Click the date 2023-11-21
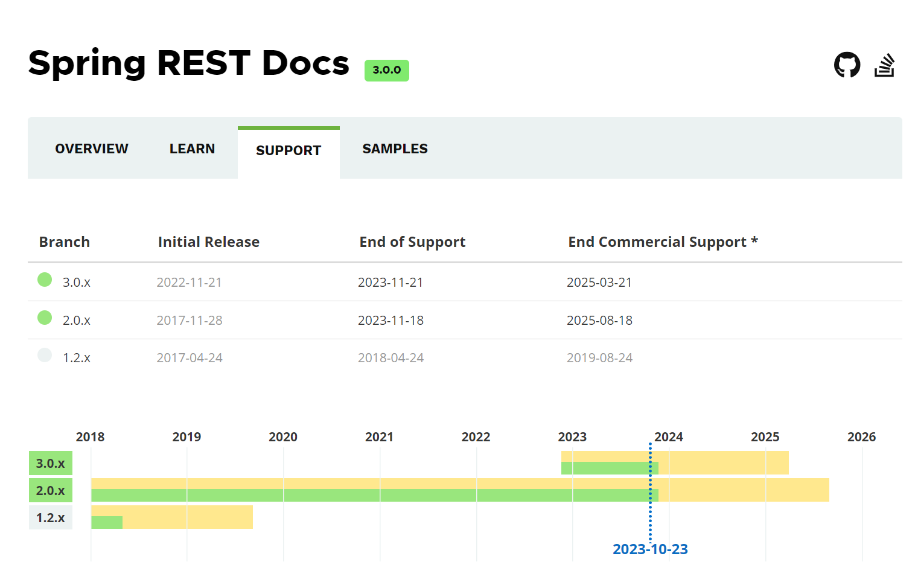The image size is (915, 588). click(x=391, y=283)
